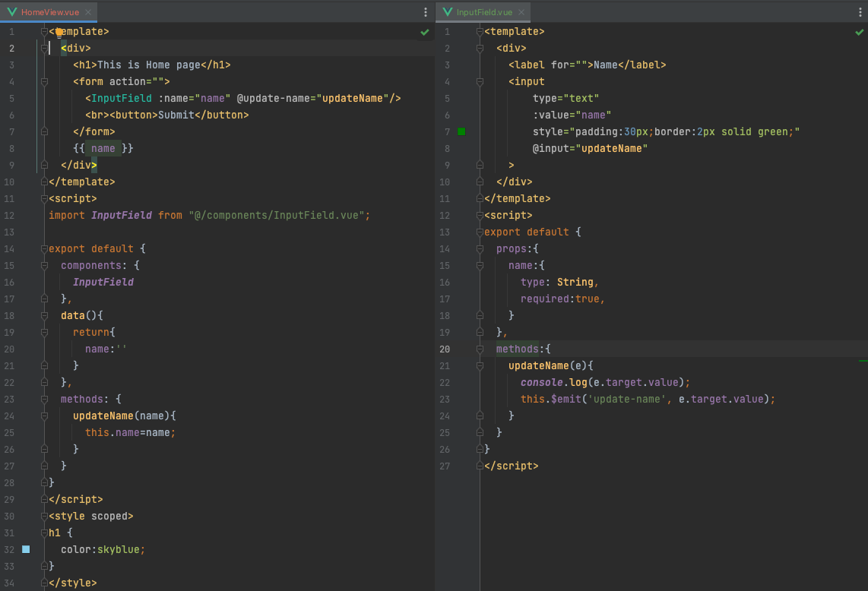Viewport: 868px width, 591px height.
Task: Fold updateName(name) method in HomeView.vue
Action: click(44, 416)
